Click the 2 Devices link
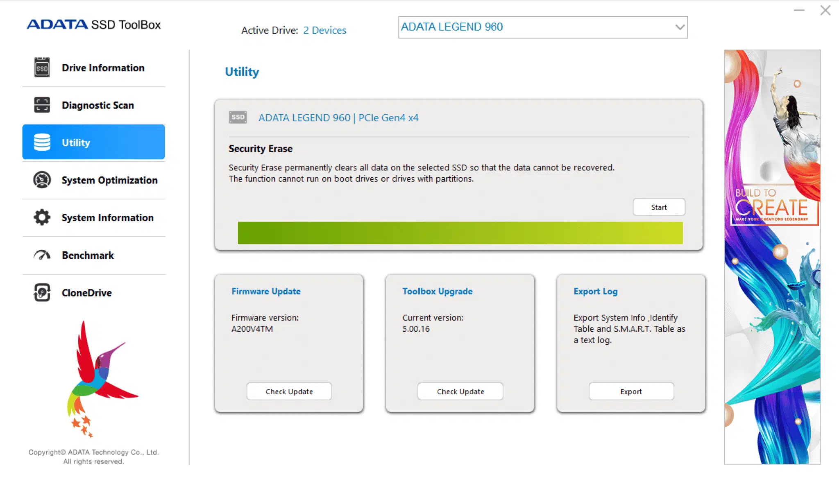 [x=324, y=30]
